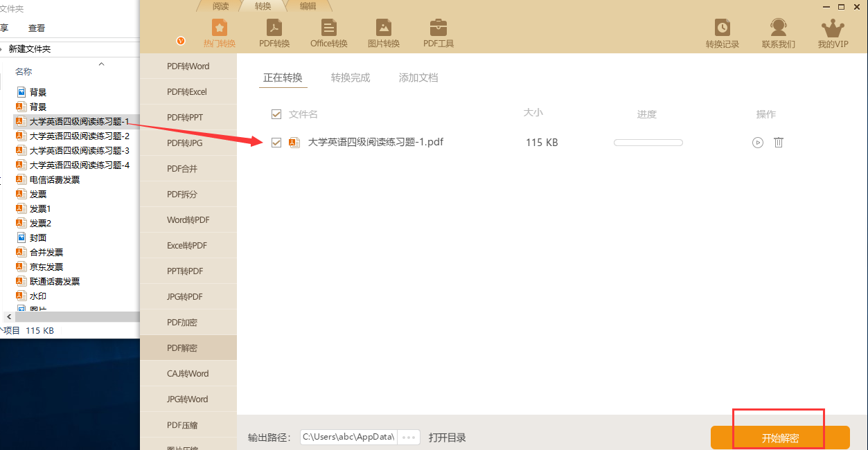Start conversion with the row play icon
Image resolution: width=868 pixels, height=450 pixels.
pyautogui.click(x=758, y=143)
